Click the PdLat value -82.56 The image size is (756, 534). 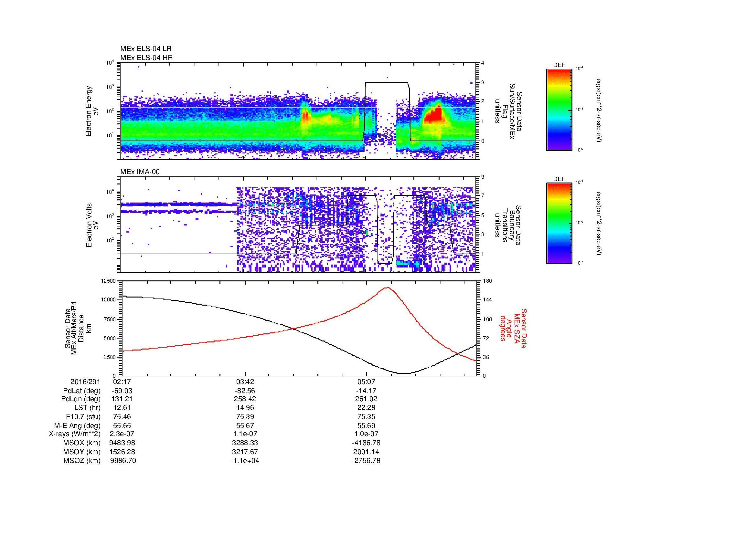point(245,391)
